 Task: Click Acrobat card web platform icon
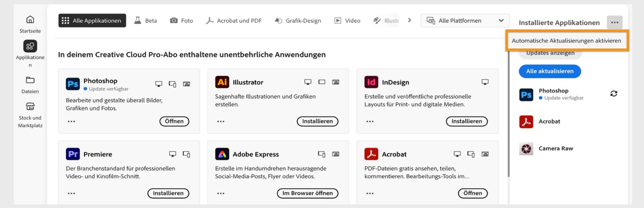point(485,154)
